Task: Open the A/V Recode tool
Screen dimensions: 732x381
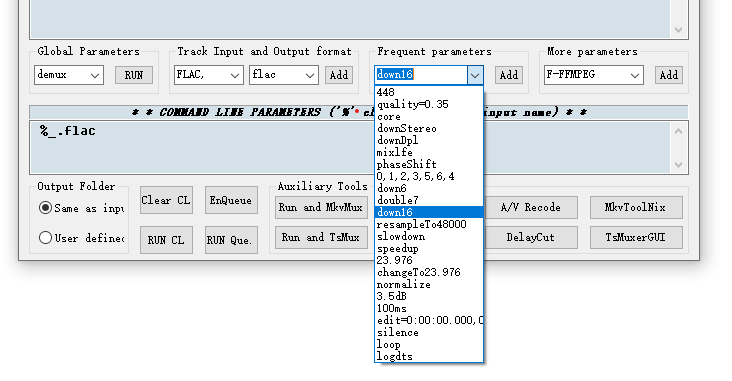Action: pyautogui.click(x=531, y=207)
